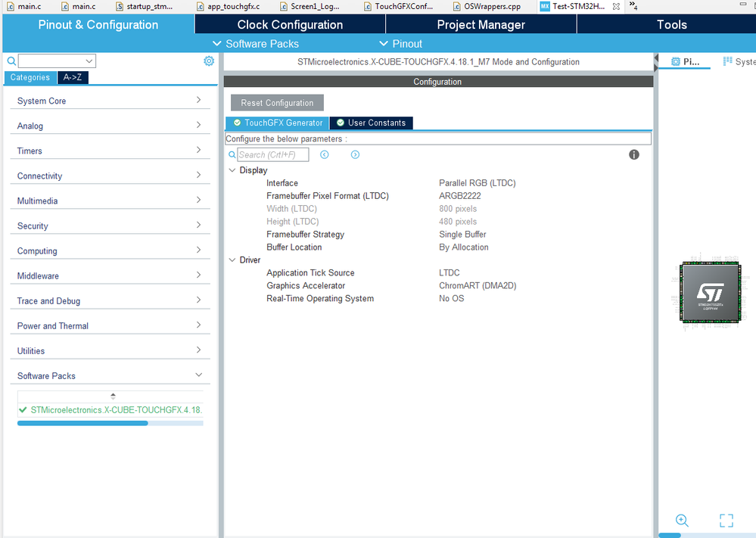Open the Tools tab
The image size is (756, 538).
(x=671, y=24)
